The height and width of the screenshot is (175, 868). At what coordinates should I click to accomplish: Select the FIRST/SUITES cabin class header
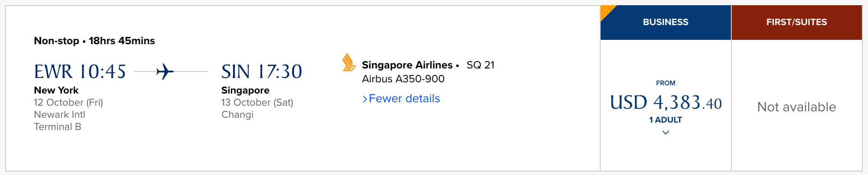[796, 23]
